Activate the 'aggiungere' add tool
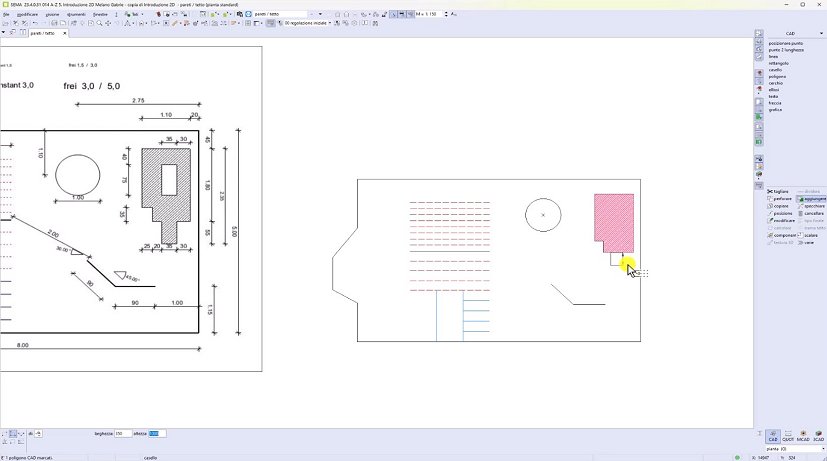 (812, 198)
